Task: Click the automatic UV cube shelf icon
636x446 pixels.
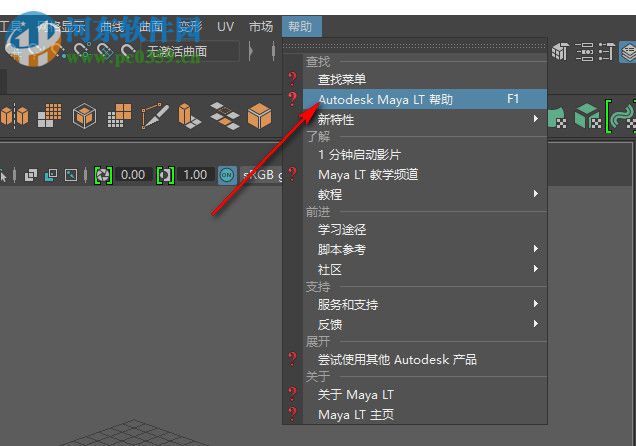Action: click(587, 116)
